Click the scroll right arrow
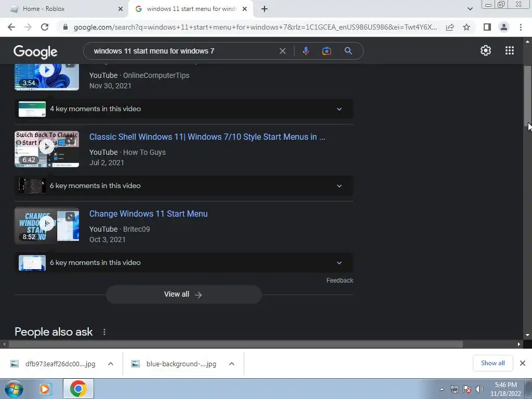The height and width of the screenshot is (399, 532). click(519, 344)
